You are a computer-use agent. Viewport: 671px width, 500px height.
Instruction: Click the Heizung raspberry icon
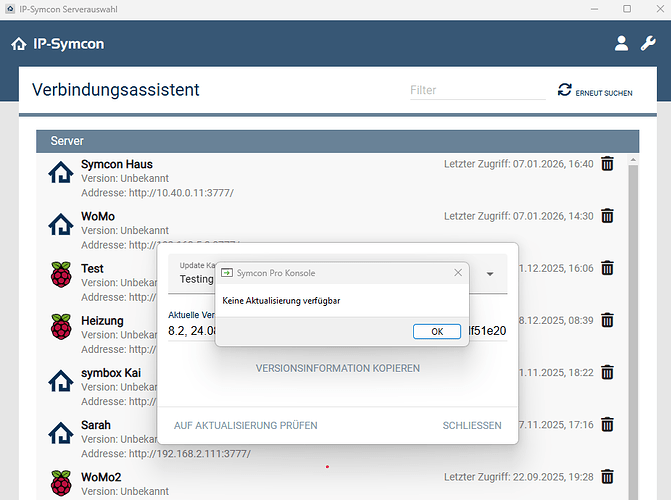click(61, 327)
